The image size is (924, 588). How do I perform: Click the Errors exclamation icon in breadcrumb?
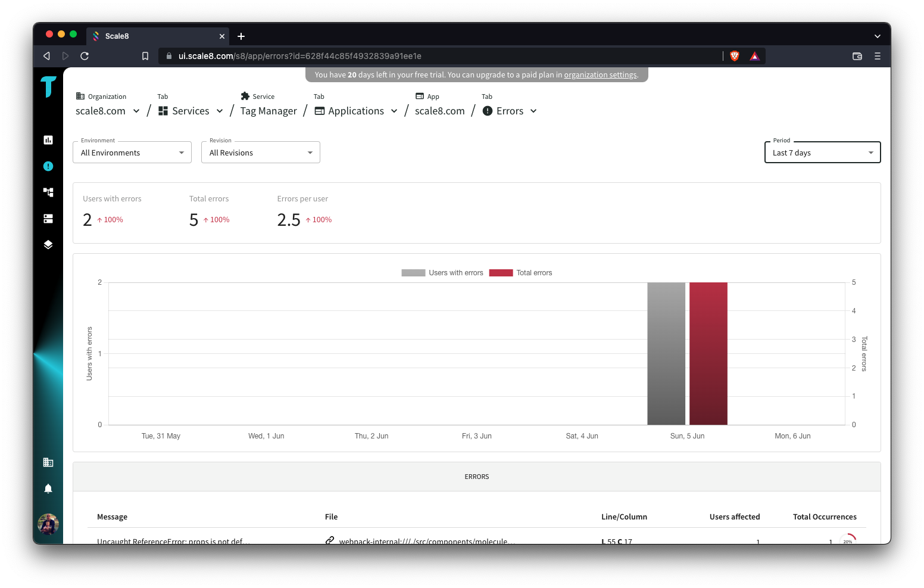[488, 111]
